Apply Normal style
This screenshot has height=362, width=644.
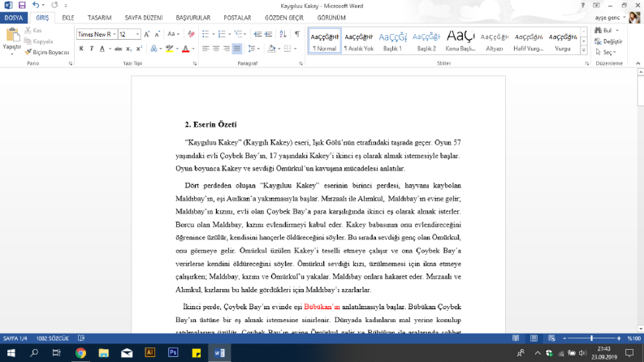325,41
